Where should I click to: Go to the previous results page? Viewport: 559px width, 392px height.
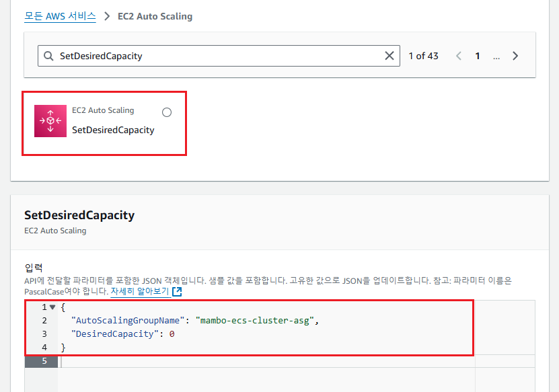(x=459, y=56)
